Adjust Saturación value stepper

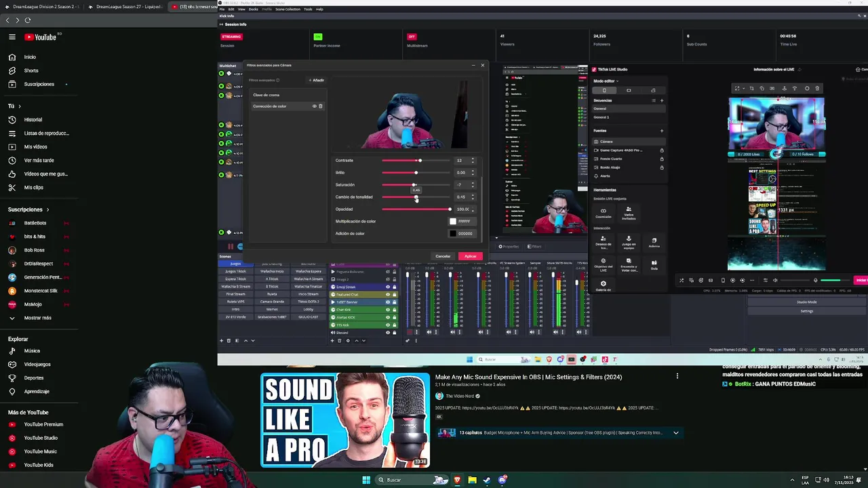click(473, 185)
